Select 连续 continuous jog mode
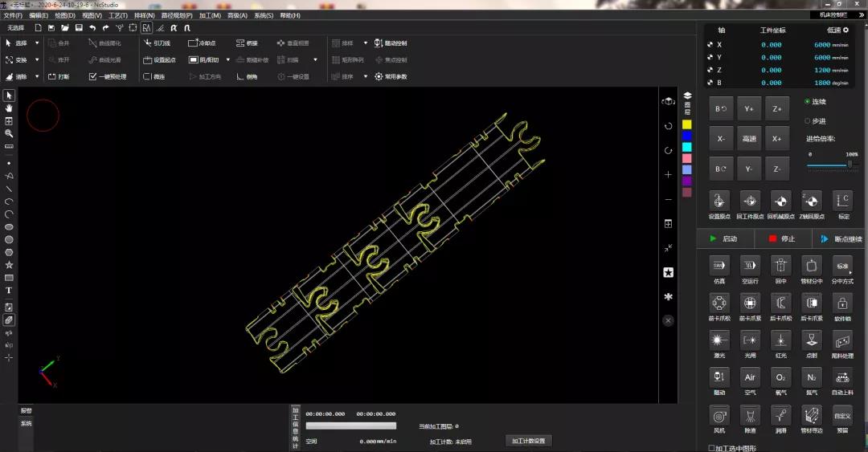Viewport: 868px width, 452px height. click(808, 102)
